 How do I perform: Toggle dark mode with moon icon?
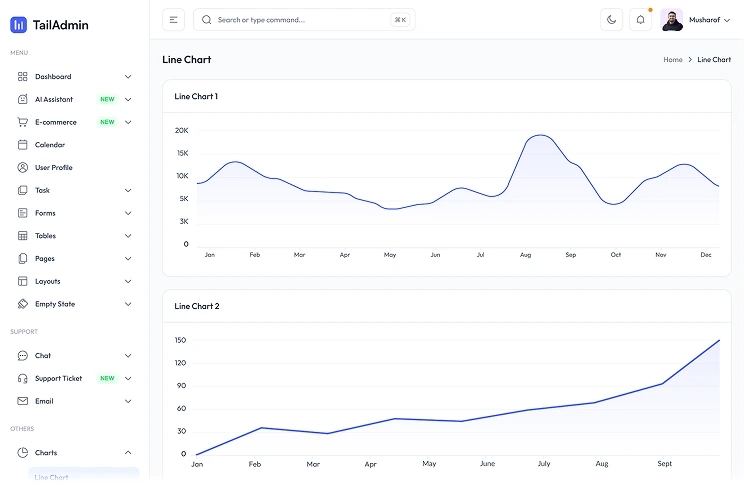611,20
